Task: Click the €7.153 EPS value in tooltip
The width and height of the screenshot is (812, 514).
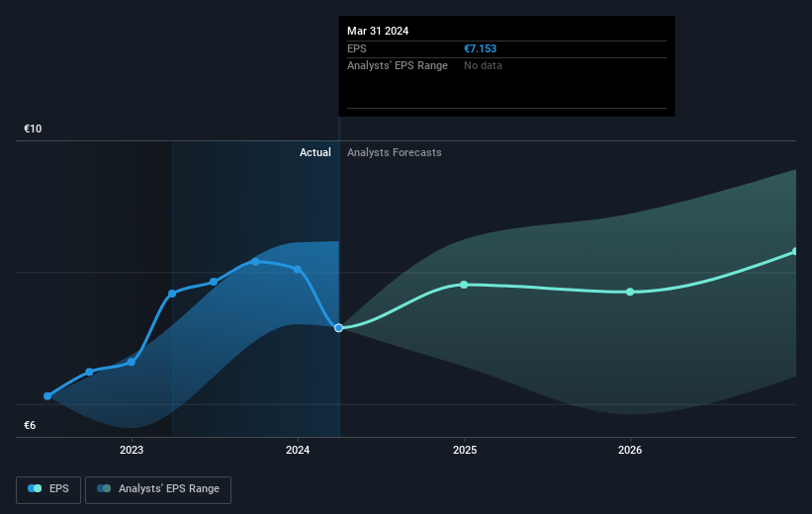Action: click(x=480, y=48)
